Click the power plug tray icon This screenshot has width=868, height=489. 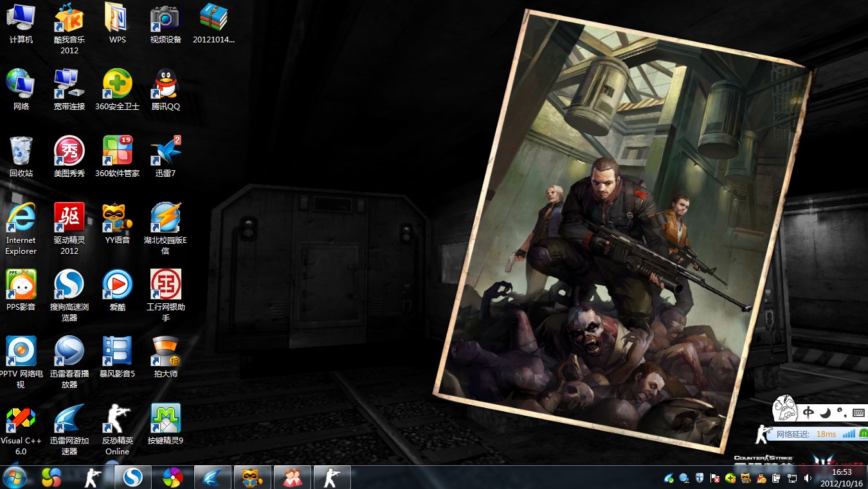pyautogui.click(x=777, y=478)
